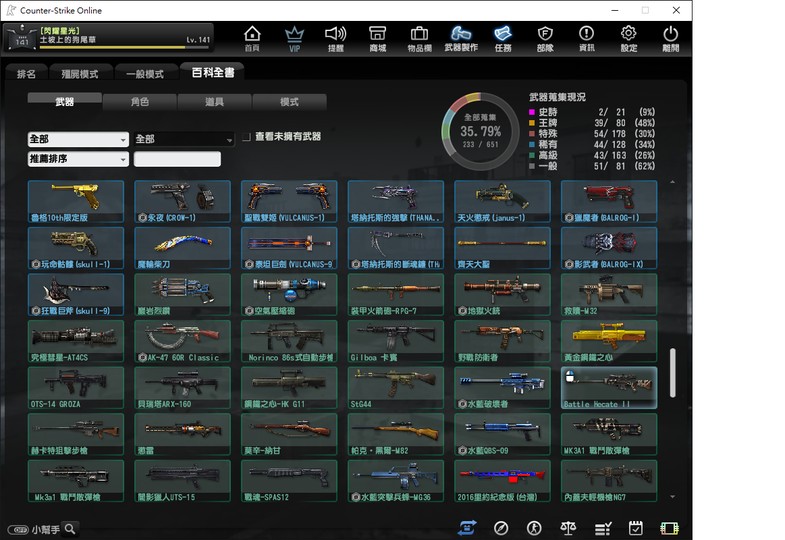Select the 戰魂-SPAS12 weapon card
Screen dimensions: 785x540
(289, 481)
